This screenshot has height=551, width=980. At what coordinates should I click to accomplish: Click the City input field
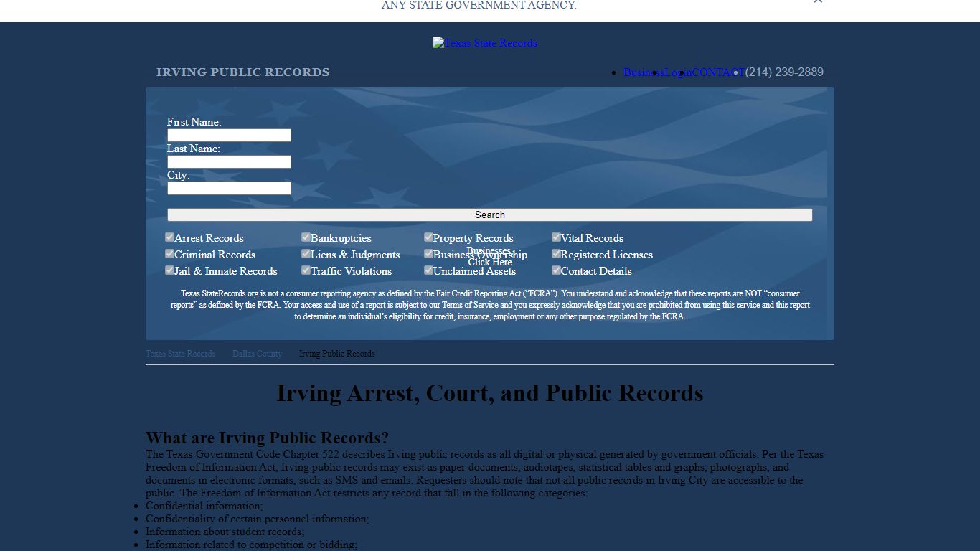point(229,189)
